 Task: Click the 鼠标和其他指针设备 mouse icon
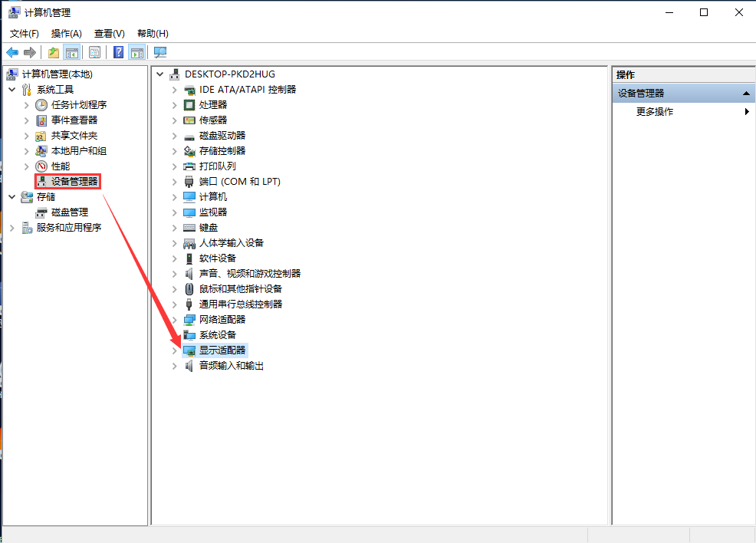point(189,289)
